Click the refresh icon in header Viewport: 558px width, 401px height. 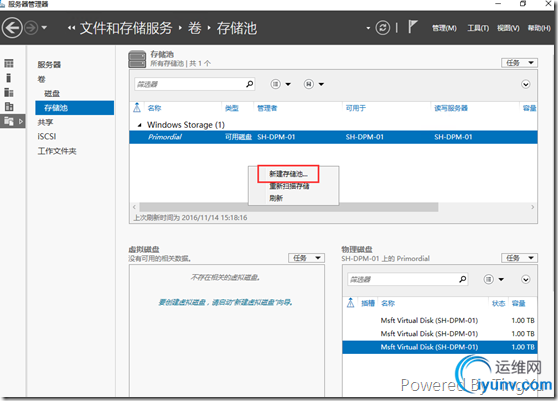point(383,28)
